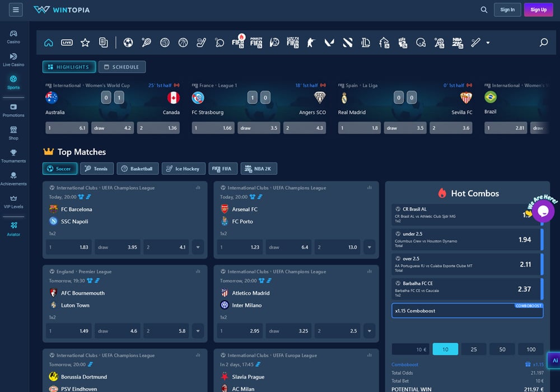Open Casino in the sidebar
This screenshot has height=392, width=560.
(x=13, y=37)
